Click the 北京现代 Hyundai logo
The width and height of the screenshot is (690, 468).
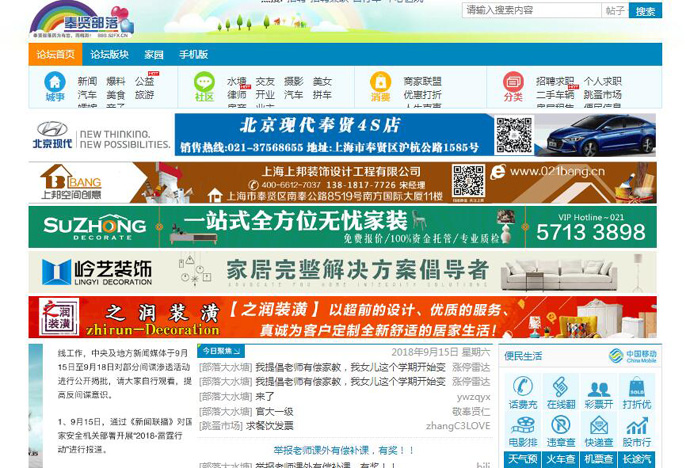click(x=52, y=135)
